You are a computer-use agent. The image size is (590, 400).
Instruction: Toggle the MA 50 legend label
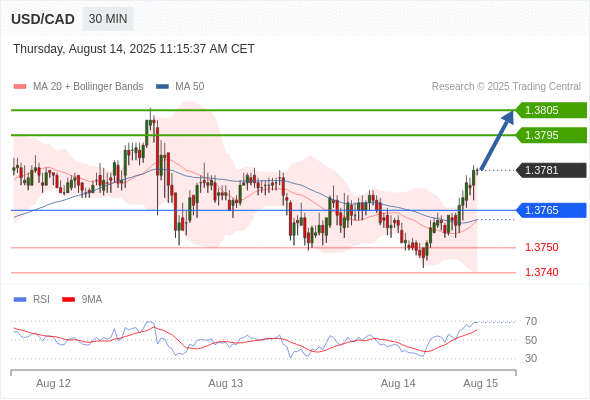(x=190, y=87)
